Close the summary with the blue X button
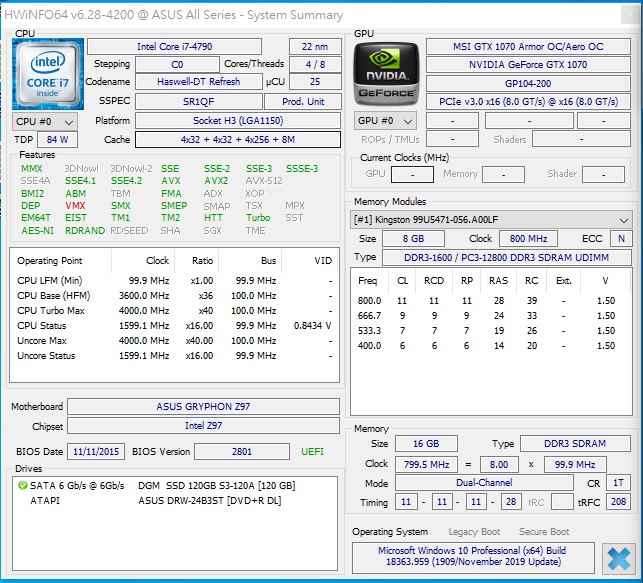The height and width of the screenshot is (583, 643). click(x=618, y=559)
